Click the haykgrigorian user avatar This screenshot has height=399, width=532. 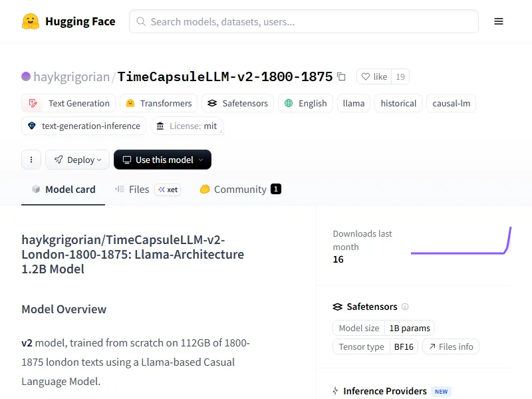(x=26, y=76)
